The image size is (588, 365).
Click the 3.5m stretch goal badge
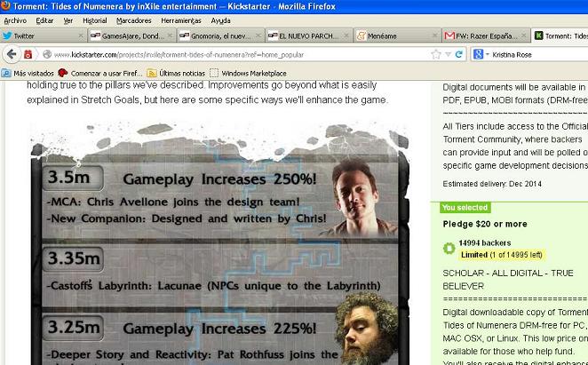[73, 178]
